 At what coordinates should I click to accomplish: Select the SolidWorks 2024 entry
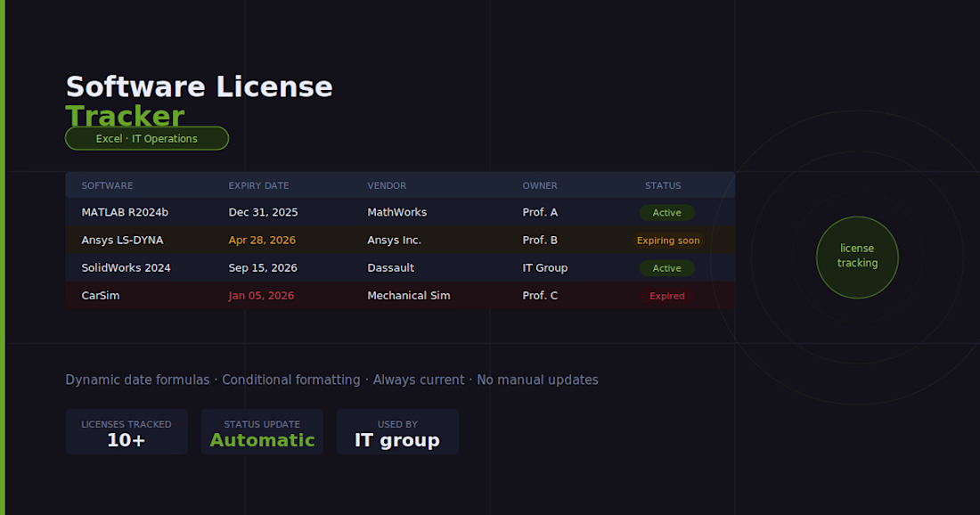[x=126, y=267]
